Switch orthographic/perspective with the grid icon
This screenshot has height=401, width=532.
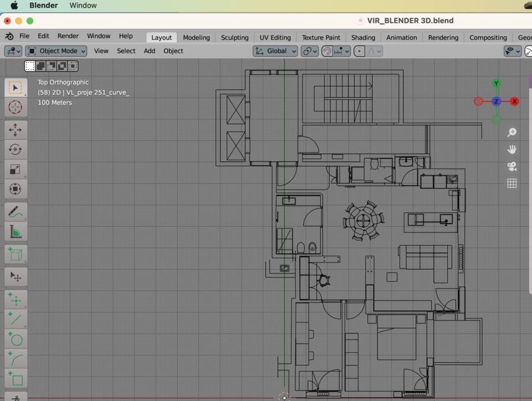tap(512, 183)
